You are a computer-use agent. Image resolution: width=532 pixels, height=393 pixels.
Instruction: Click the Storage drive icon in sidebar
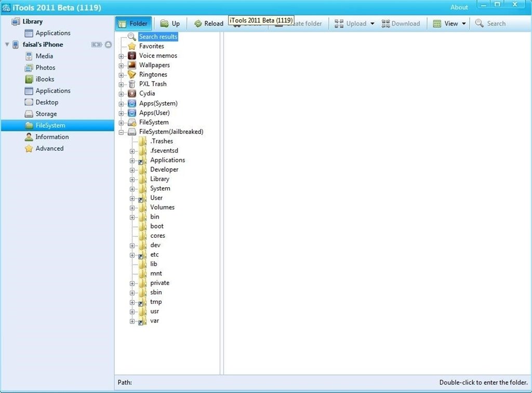pos(29,114)
